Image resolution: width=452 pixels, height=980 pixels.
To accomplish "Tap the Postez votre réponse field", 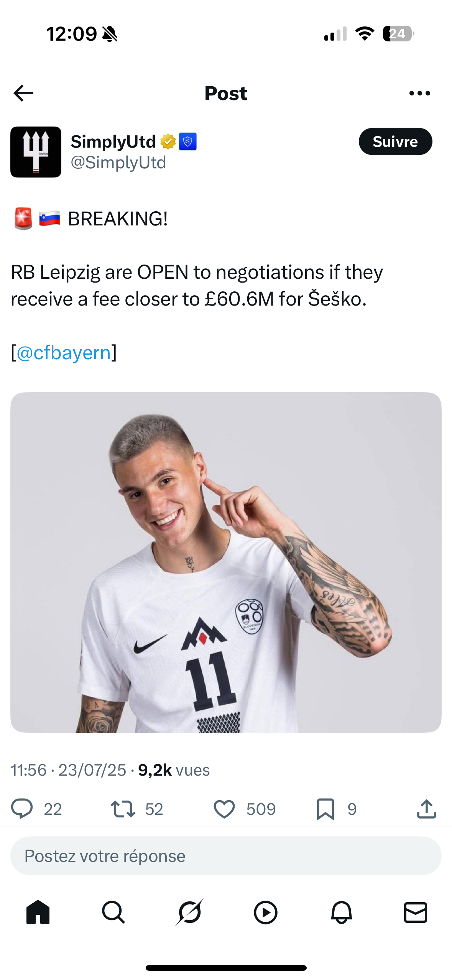I will (x=226, y=856).
